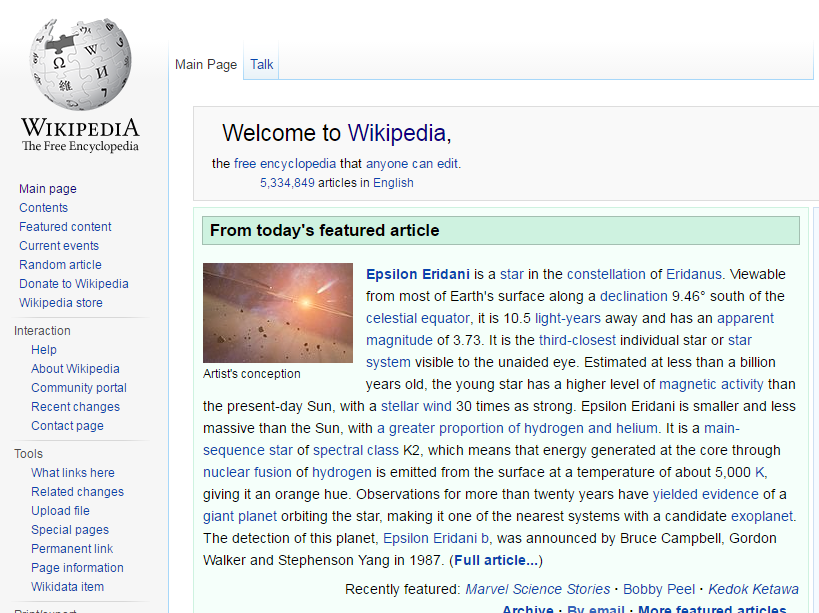Open the giant planet link
Viewport: 819px width, 613px height.
click(x=240, y=516)
